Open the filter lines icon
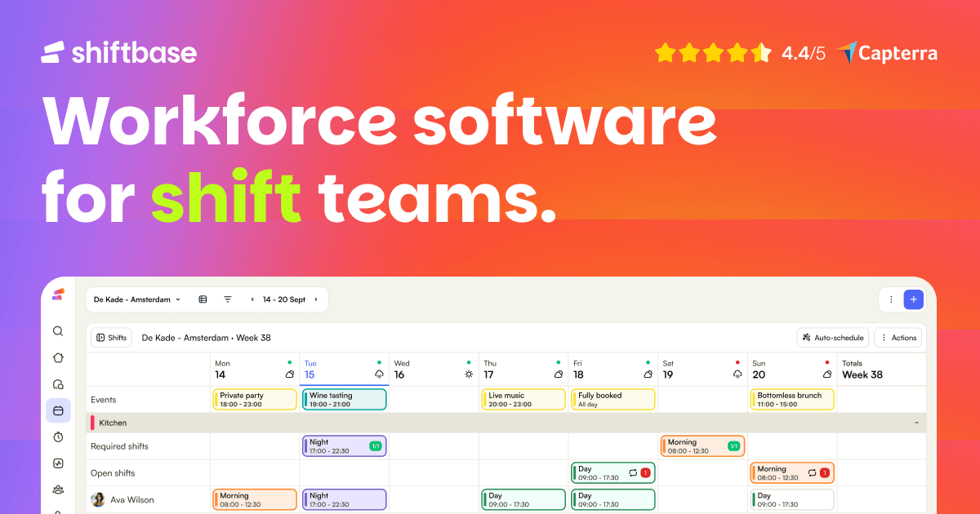The height and width of the screenshot is (514, 980). pyautogui.click(x=227, y=299)
